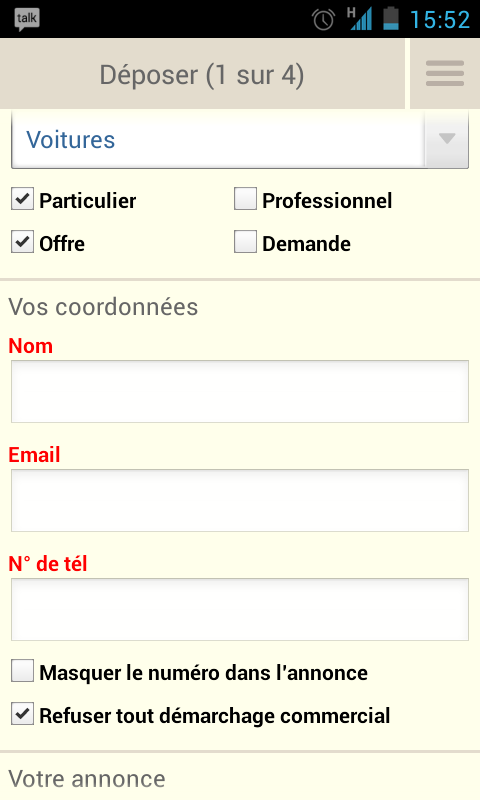This screenshot has height=800, width=480.
Task: Focus the Nom input field
Action: tap(240, 391)
